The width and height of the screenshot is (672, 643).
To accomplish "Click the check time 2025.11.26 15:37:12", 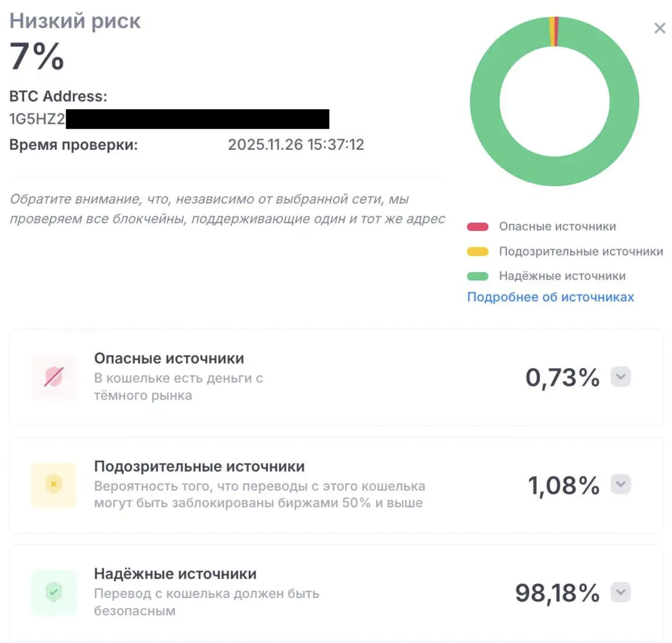I will pyautogui.click(x=296, y=145).
